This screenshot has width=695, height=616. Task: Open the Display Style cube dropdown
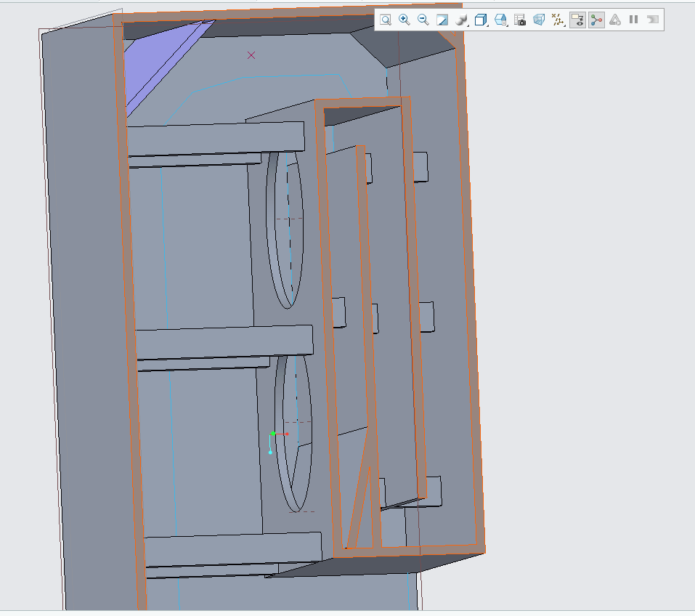coord(481,20)
